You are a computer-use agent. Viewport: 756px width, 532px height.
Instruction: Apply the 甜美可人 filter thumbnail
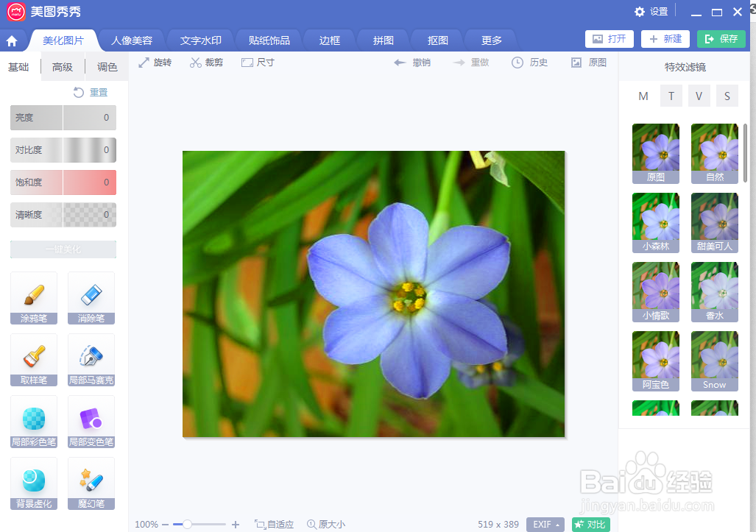715,223
